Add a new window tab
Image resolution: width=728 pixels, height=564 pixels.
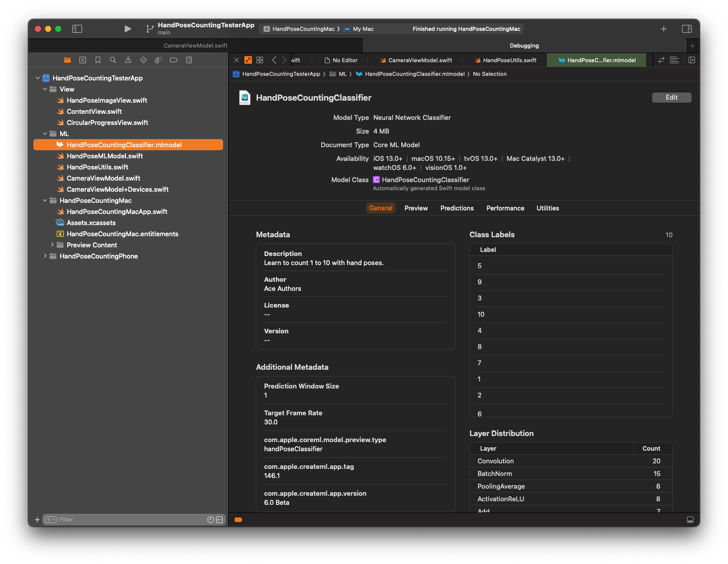[692, 46]
